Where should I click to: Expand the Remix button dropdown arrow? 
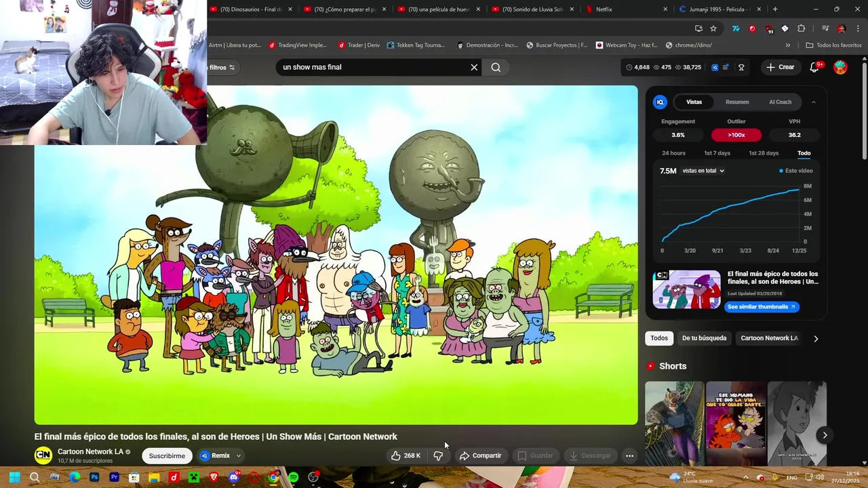[239, 455]
